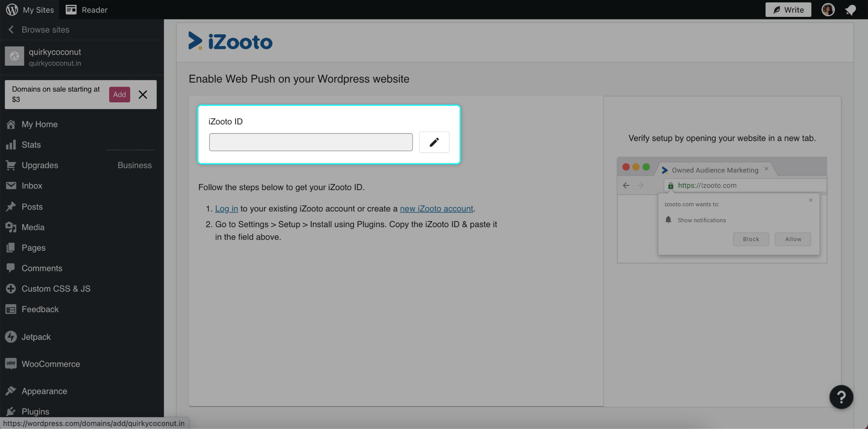Screen dimensions: 868x429
Task: Click the Pages icon
Action: [x=11, y=248]
